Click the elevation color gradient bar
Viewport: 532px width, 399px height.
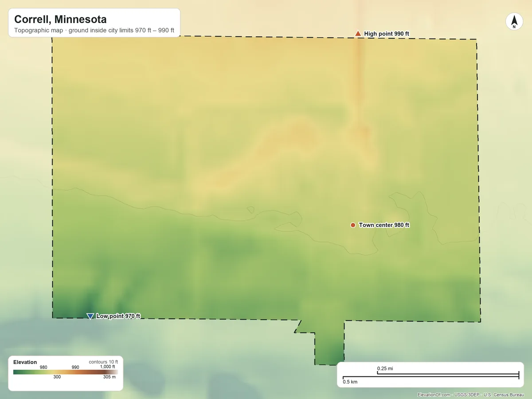66,372
